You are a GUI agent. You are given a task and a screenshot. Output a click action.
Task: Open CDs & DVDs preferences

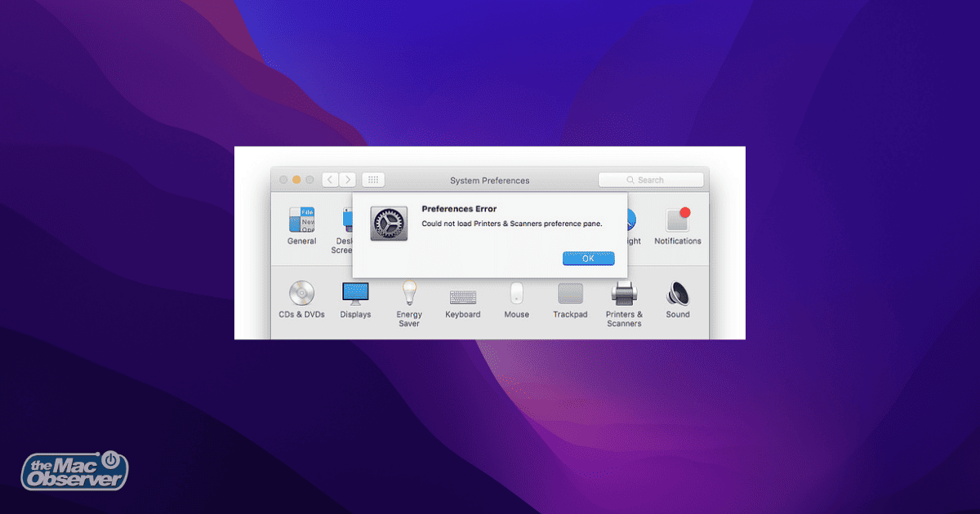pos(301,294)
